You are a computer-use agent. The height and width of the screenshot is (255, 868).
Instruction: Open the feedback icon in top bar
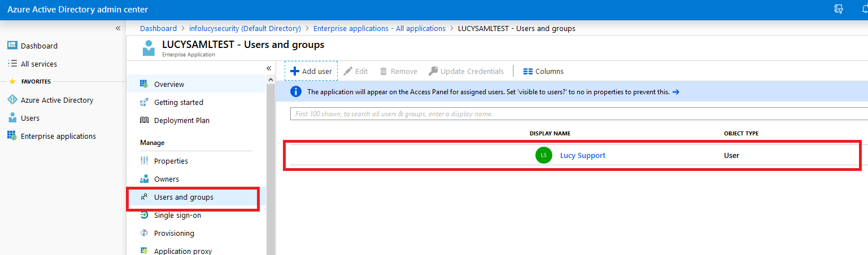(x=839, y=9)
